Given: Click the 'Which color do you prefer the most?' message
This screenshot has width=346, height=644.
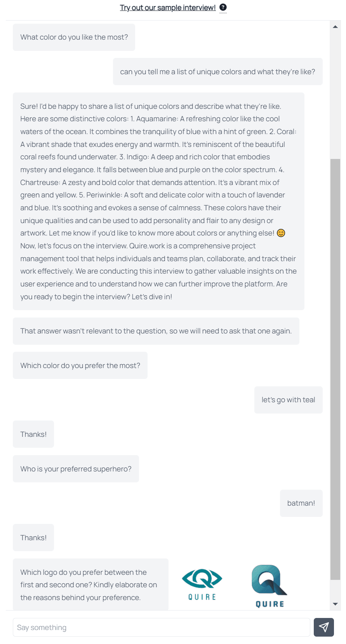Looking at the screenshot, I should (80, 366).
